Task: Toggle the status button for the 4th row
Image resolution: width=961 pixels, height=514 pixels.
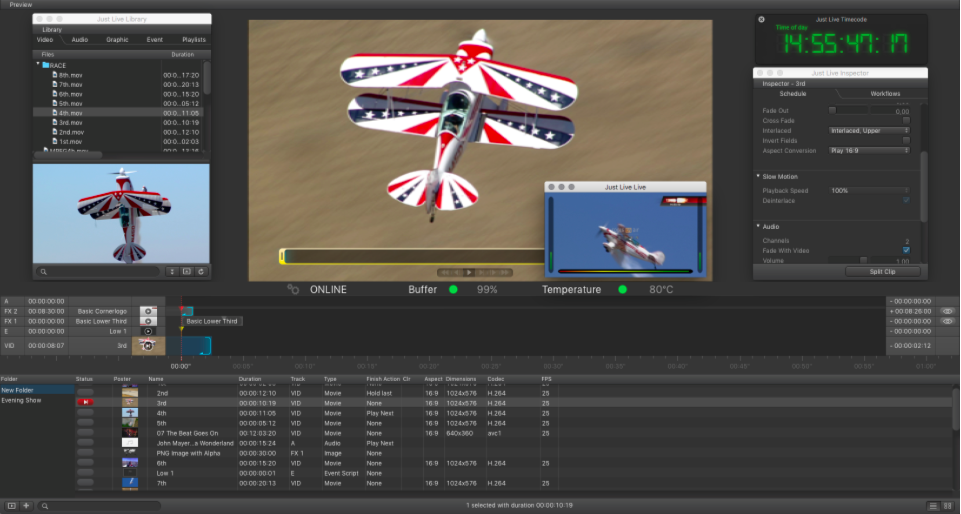Action: point(85,413)
